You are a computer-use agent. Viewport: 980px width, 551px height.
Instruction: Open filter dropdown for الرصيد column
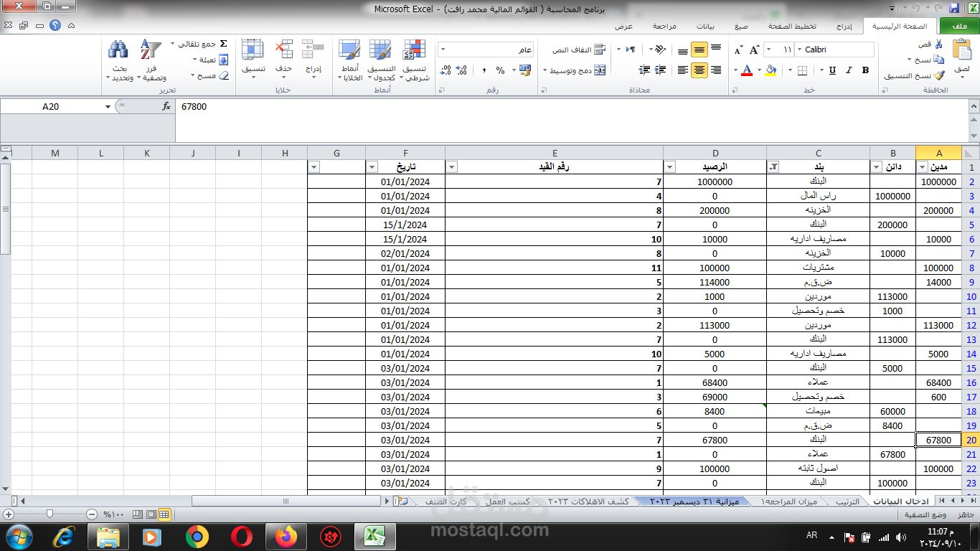pos(670,167)
